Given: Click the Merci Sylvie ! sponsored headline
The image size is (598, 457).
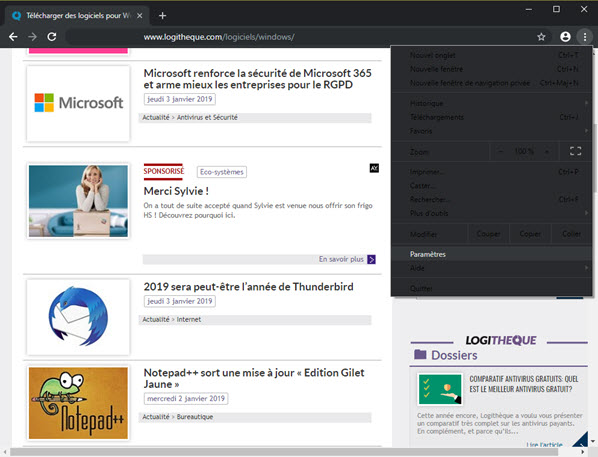Looking at the screenshot, I should [176, 191].
